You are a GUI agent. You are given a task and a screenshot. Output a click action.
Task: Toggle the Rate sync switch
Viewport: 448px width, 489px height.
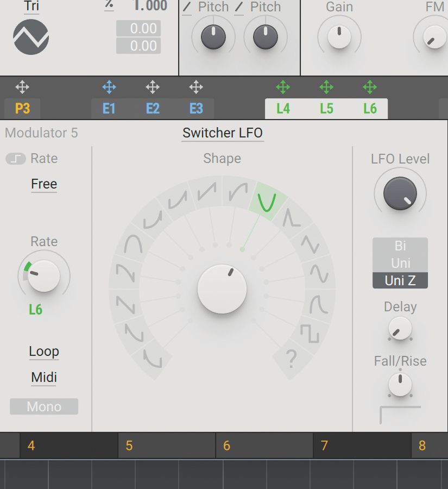click(x=16, y=159)
